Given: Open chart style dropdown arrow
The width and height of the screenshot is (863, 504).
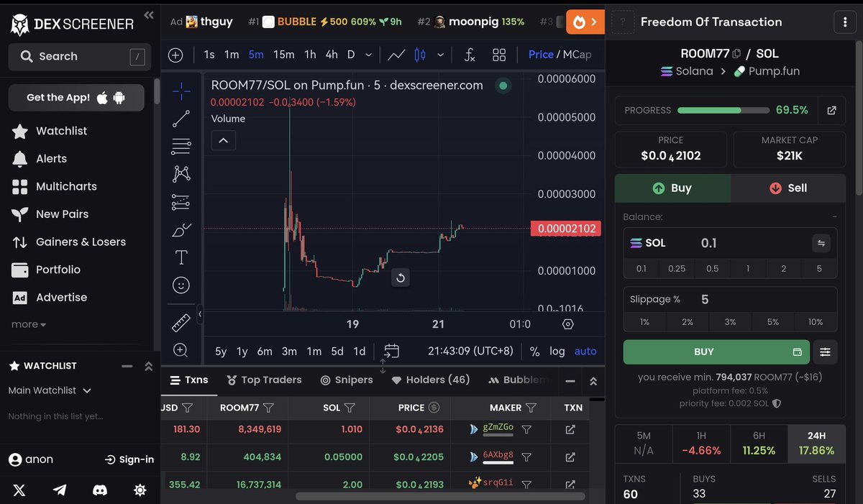Looking at the screenshot, I should [x=440, y=55].
